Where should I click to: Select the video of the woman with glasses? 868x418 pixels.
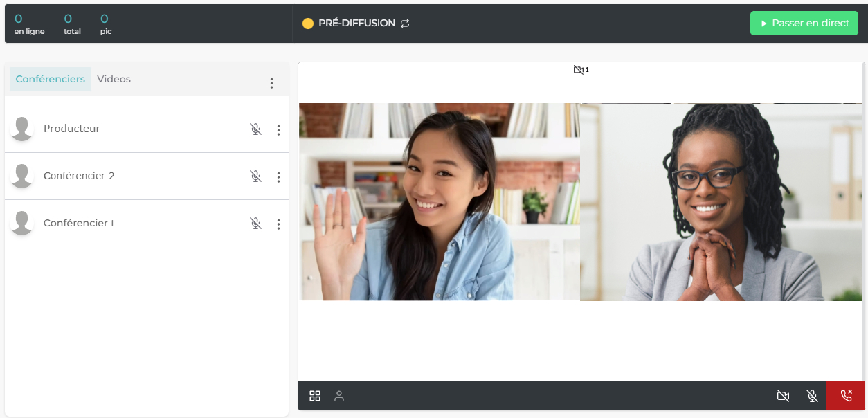(721, 202)
